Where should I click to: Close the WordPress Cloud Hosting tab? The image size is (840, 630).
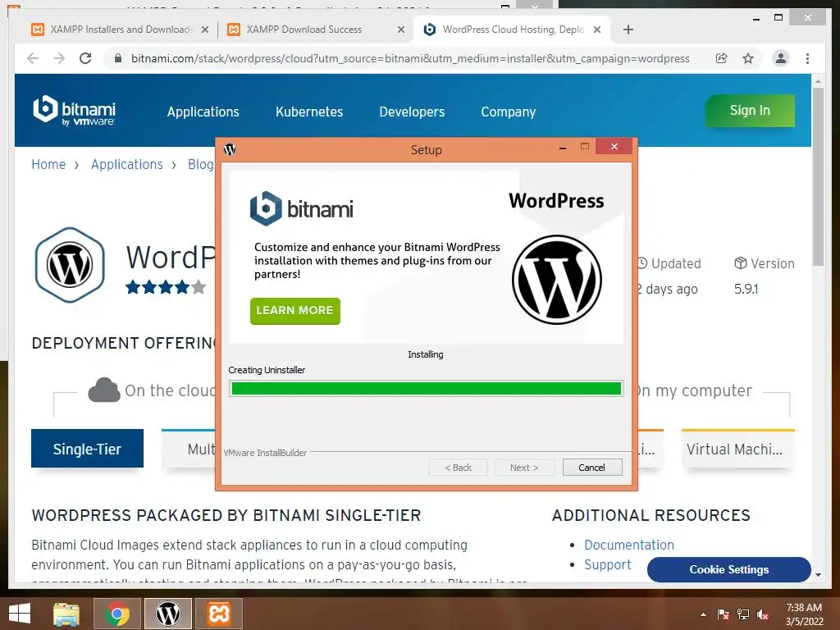tap(597, 30)
